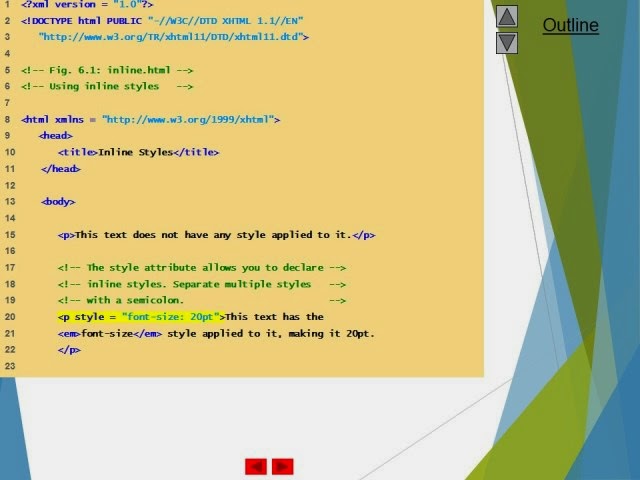
Task: Click the XML version declaration on line 1
Action: coord(87,4)
